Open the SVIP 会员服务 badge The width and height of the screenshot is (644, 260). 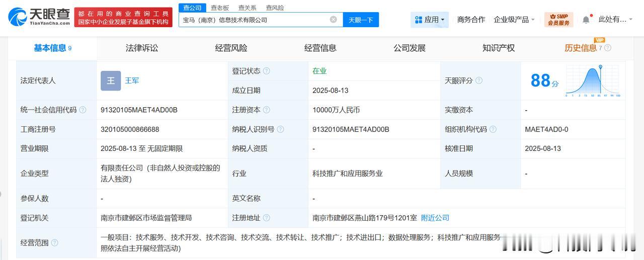559,20
